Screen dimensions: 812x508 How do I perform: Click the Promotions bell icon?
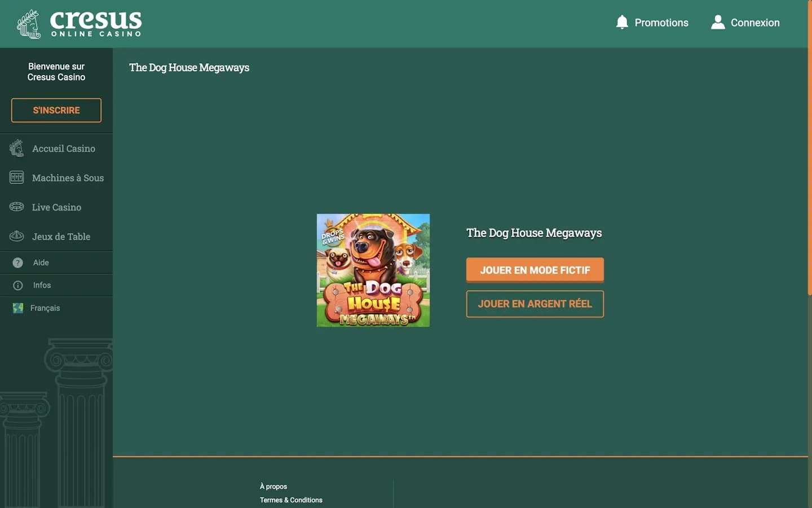click(x=623, y=22)
